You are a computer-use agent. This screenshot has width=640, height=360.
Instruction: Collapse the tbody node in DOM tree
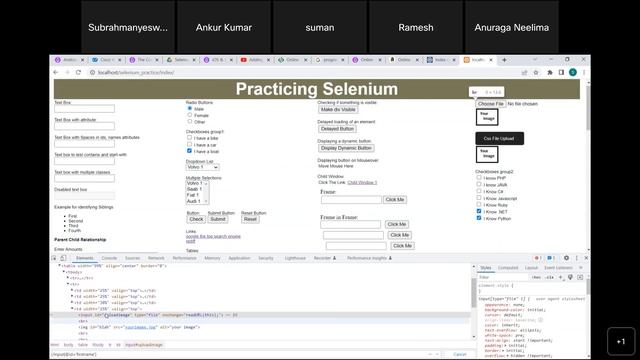64,272
